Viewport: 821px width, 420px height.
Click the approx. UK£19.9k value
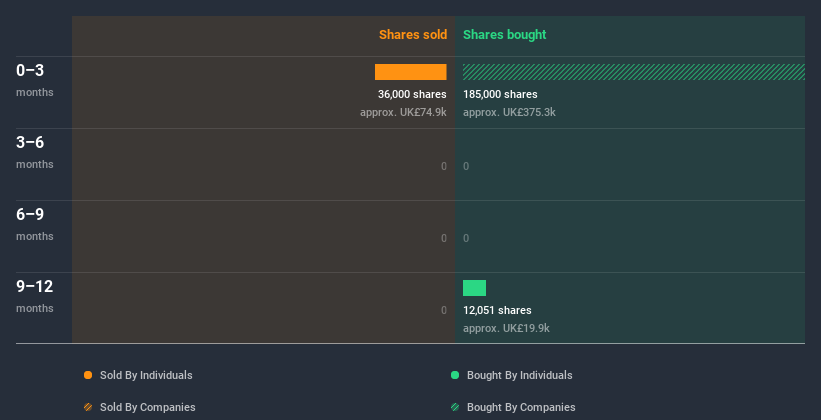(506, 328)
